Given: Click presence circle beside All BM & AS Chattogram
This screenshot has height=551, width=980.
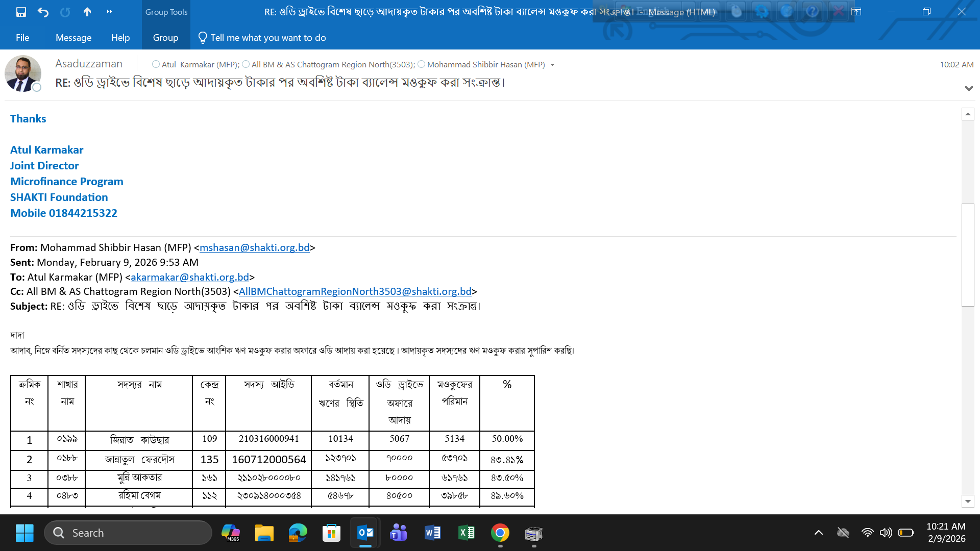Looking at the screenshot, I should (x=246, y=64).
